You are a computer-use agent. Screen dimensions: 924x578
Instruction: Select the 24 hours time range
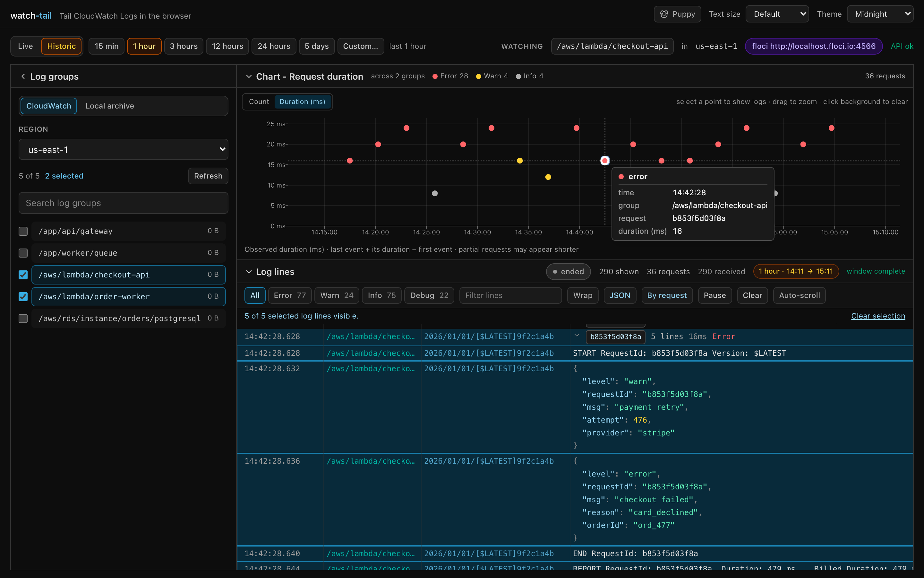(274, 46)
